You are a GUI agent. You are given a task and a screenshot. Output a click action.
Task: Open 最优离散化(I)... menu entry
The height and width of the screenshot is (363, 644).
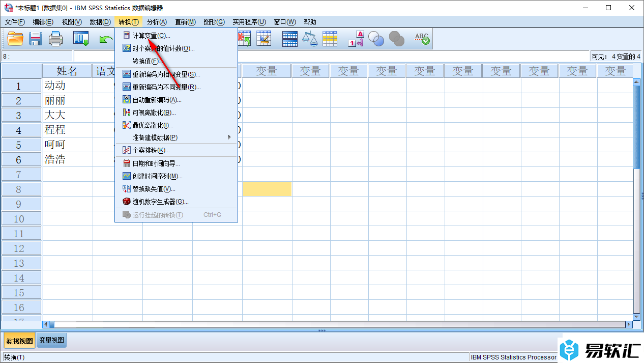(x=176, y=125)
